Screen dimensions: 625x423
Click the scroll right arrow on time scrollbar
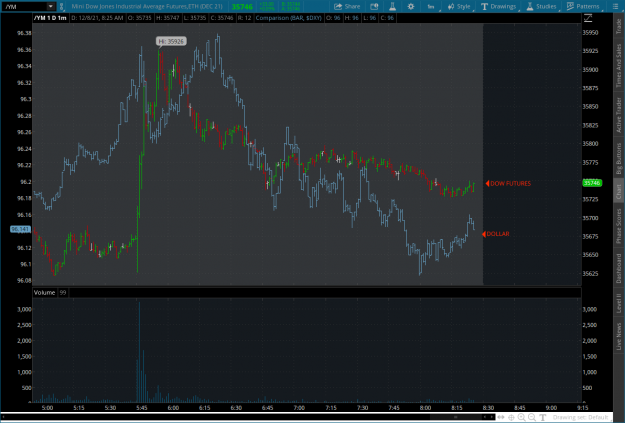(x=492, y=417)
